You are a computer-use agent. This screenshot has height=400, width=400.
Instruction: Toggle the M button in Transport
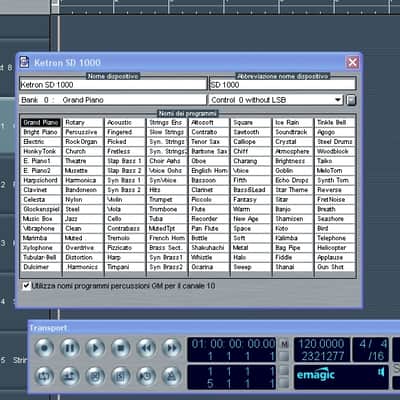coord(284,344)
